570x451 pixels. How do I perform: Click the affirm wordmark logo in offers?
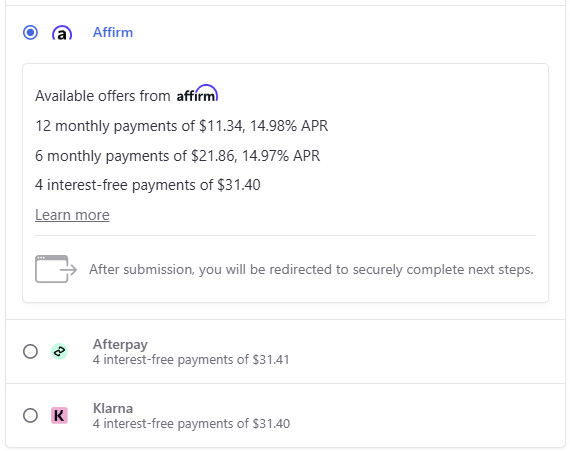click(x=197, y=94)
